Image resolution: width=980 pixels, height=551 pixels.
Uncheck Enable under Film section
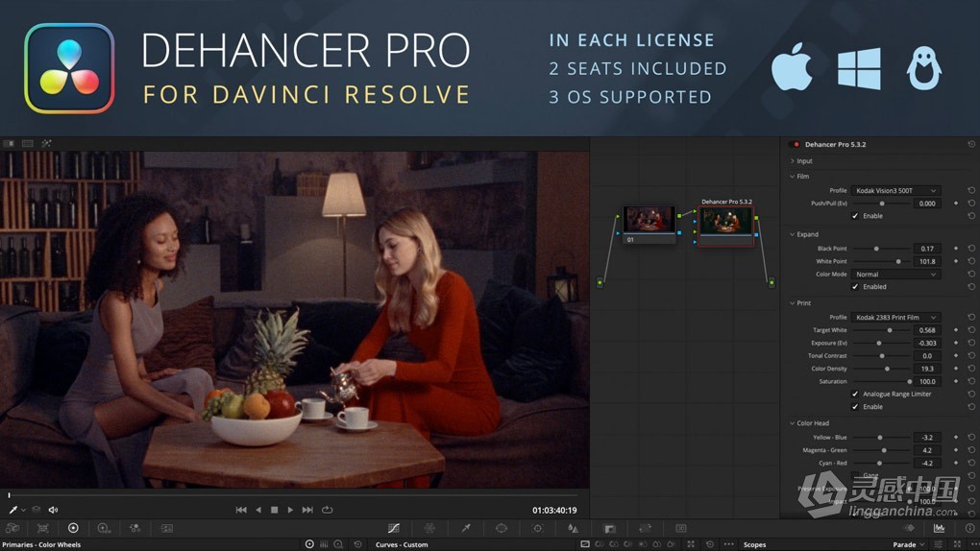(x=855, y=216)
